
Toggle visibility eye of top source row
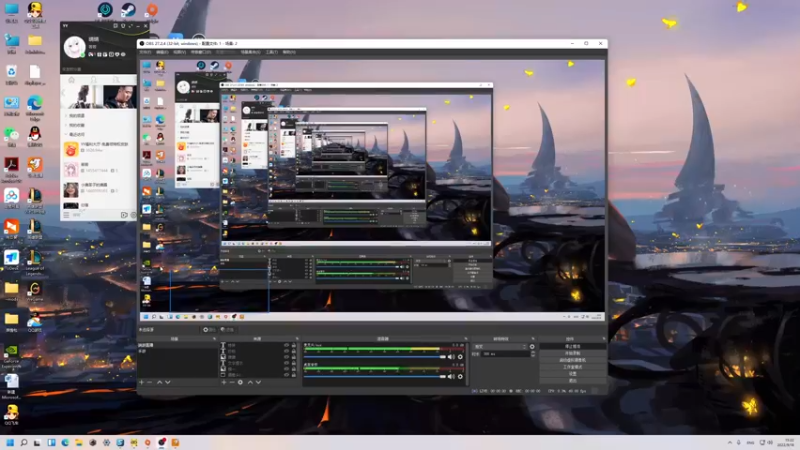pyautogui.click(x=286, y=345)
